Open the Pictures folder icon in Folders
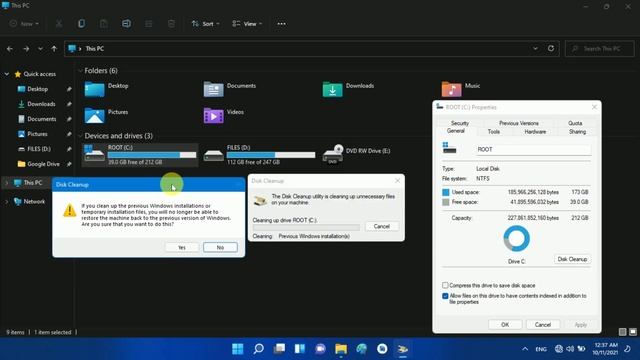The image size is (640, 360). [x=95, y=116]
